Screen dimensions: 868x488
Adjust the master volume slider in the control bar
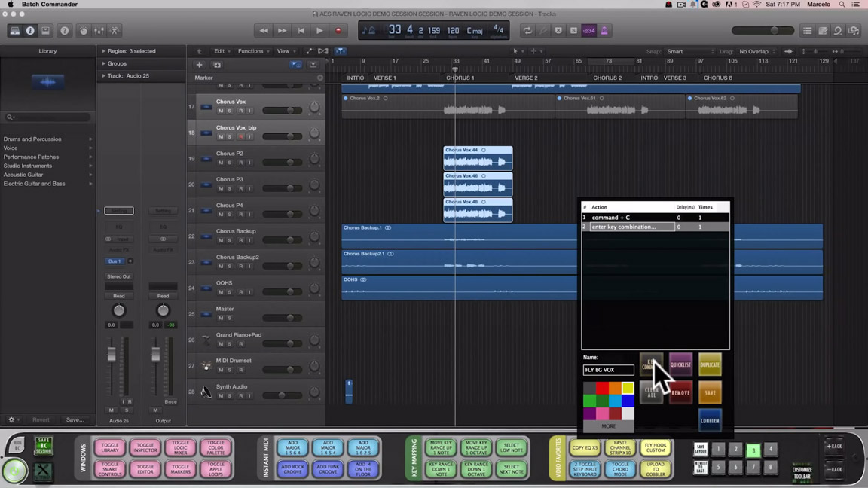[x=763, y=30]
